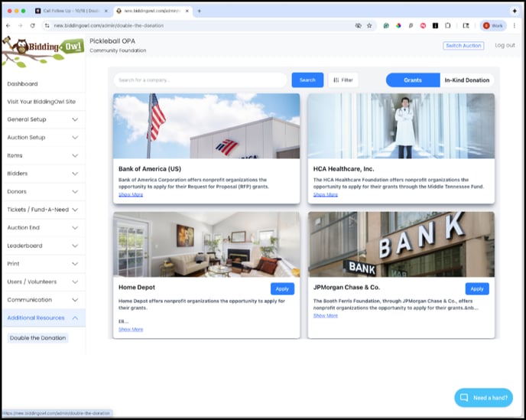Image resolution: width=526 pixels, height=420 pixels.
Task: Open the Need a hand chat widget
Action: 483,398
